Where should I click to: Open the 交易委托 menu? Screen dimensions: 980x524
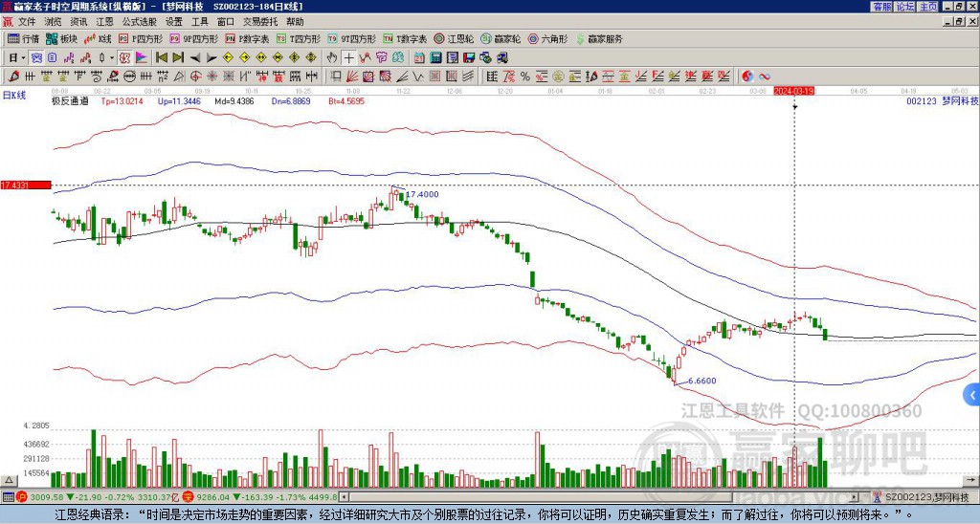coord(260,22)
